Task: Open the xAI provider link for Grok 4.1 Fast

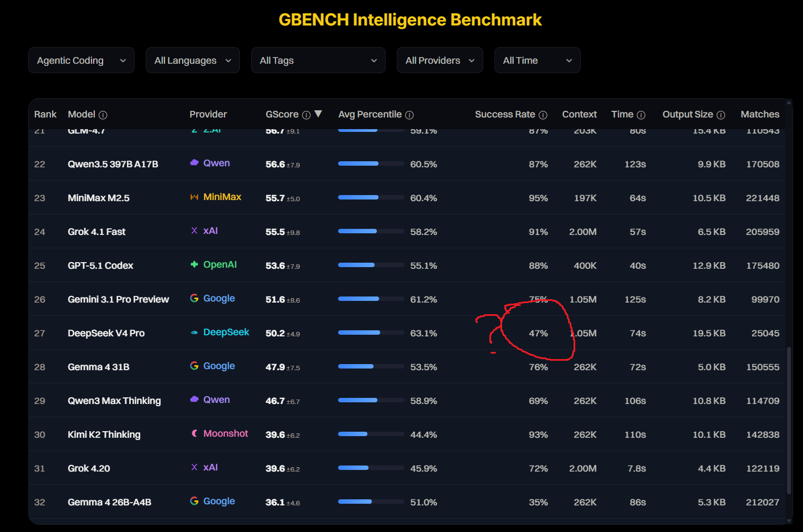Action: pyautogui.click(x=211, y=231)
